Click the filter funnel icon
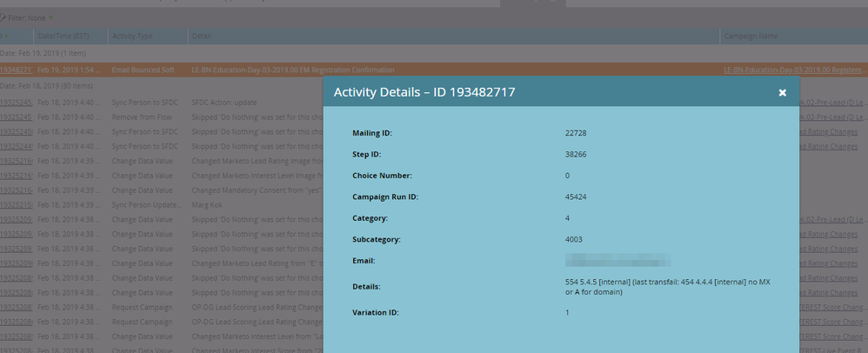 click(x=3, y=17)
